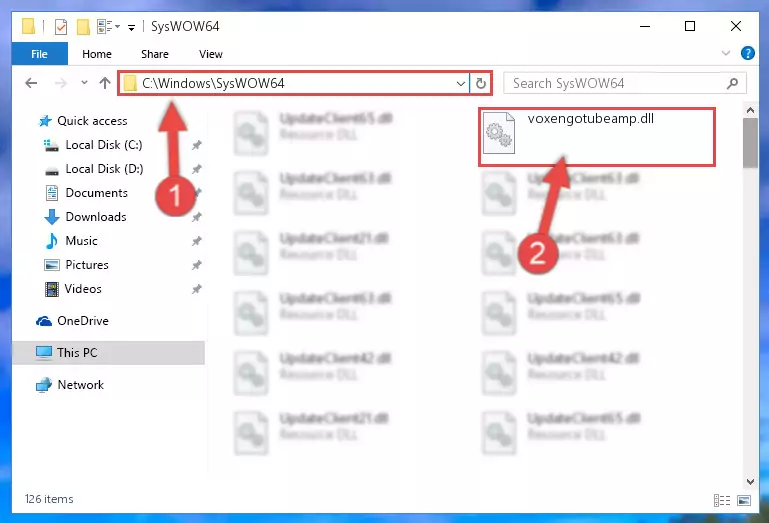Click the address bar path C:\Windows\SysWOW64
769x523 pixels.
(x=213, y=83)
